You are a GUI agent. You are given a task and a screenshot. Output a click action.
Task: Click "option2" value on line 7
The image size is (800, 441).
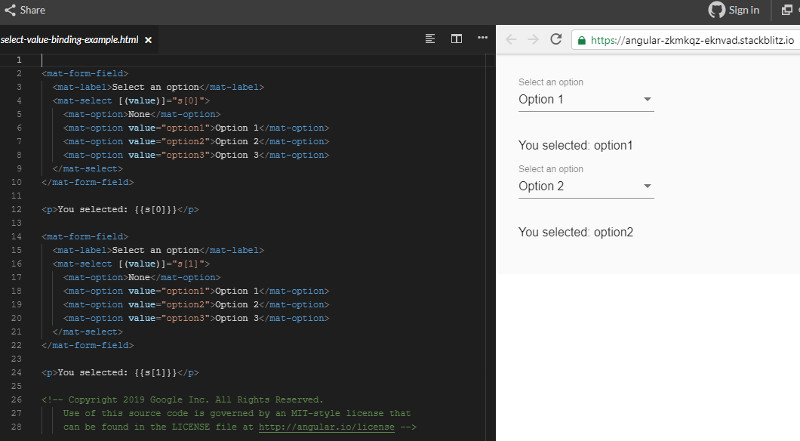pos(185,141)
